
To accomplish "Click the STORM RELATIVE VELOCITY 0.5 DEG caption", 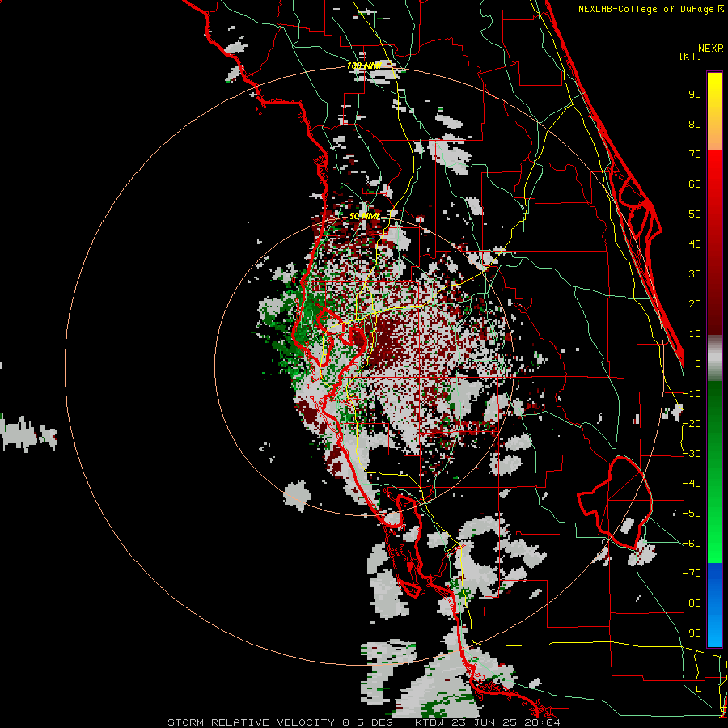I will [x=280, y=722].
